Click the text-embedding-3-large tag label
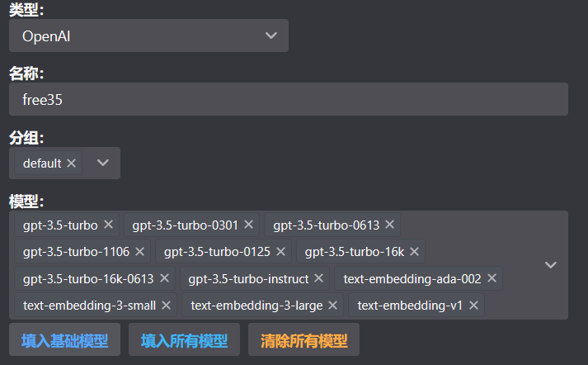588x365 pixels. pyautogui.click(x=256, y=306)
